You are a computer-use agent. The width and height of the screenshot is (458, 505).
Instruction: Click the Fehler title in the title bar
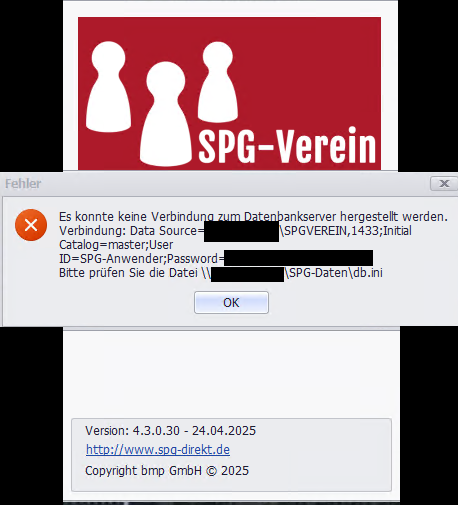point(23,184)
